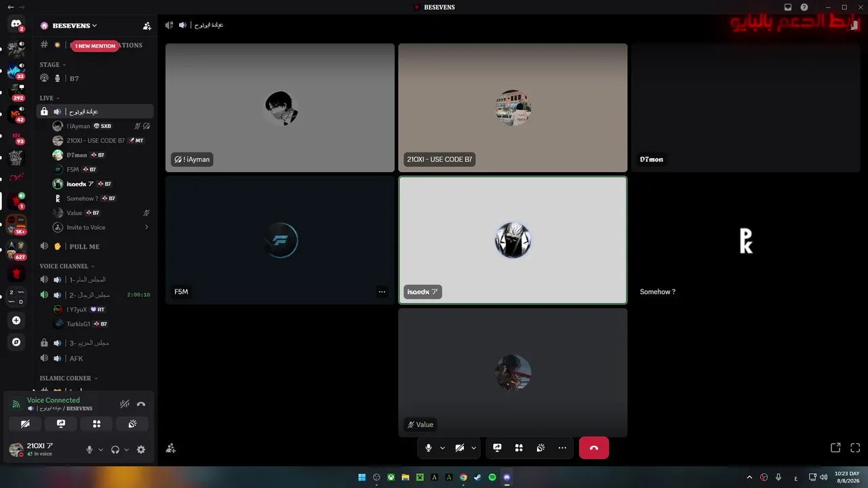Open server with 292 badge

pyautogui.click(x=16, y=92)
